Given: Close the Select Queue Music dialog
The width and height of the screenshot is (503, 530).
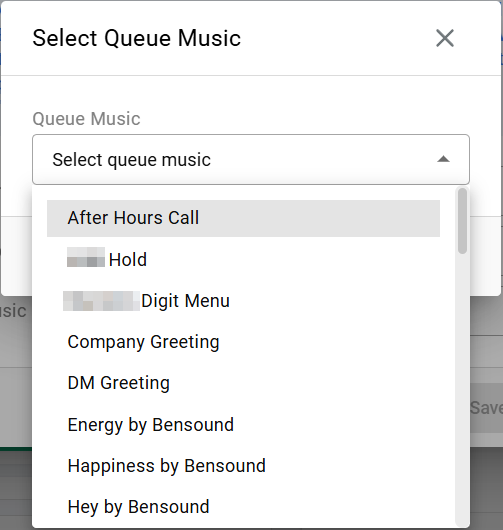Looking at the screenshot, I should 445,38.
